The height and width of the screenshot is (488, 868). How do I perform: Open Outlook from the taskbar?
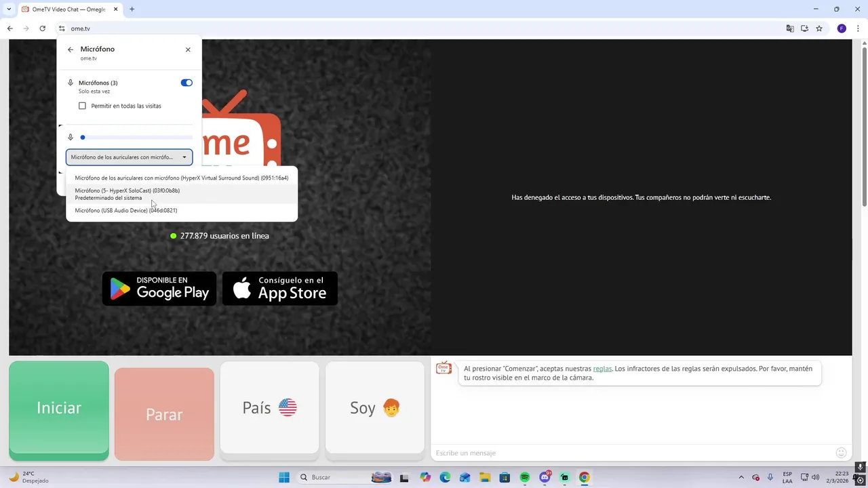465,477
